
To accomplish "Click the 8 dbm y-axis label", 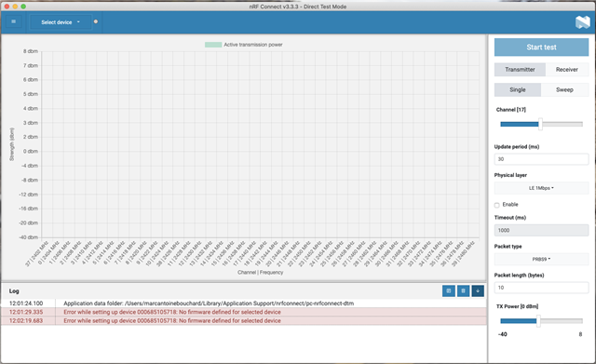I will coord(31,51).
